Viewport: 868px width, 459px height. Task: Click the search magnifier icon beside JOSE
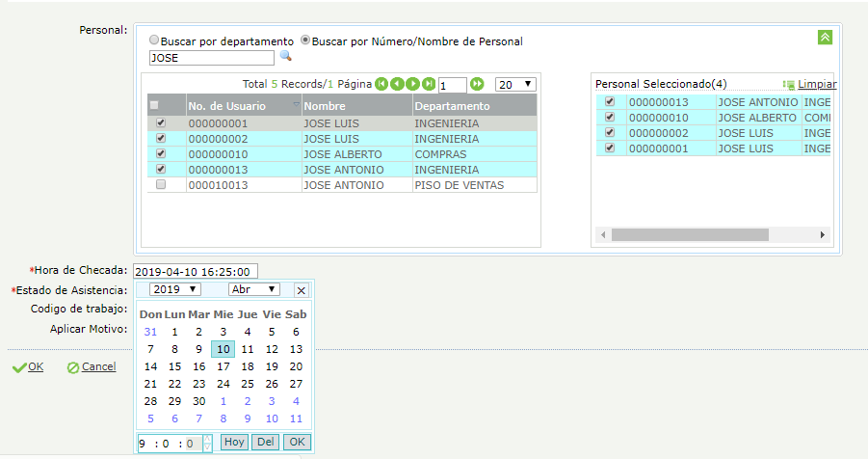(x=286, y=56)
